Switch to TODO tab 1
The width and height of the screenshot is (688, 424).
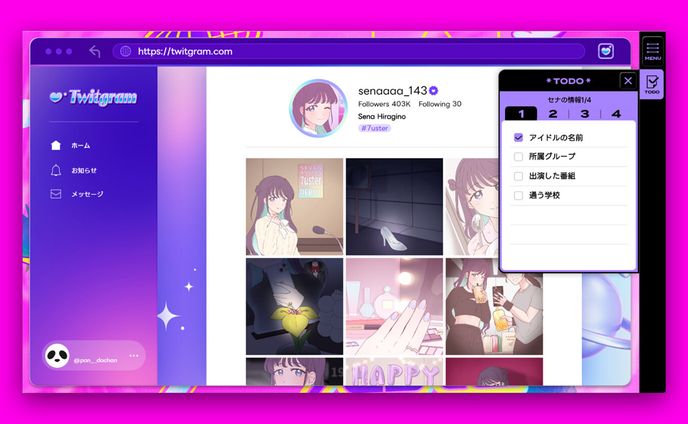(521, 114)
